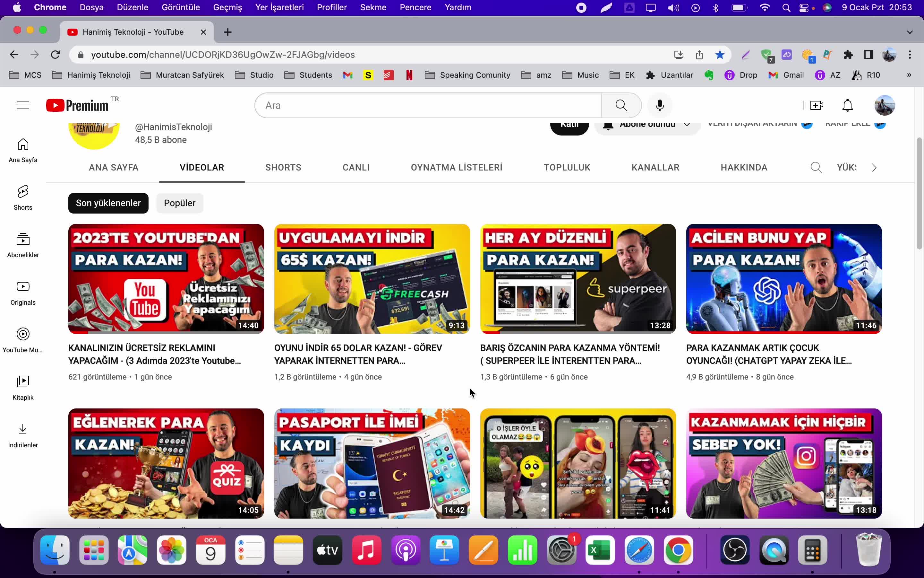Screen dimensions: 924x578
Task: Open İndirilenler in the sidebar
Action: coord(23,435)
